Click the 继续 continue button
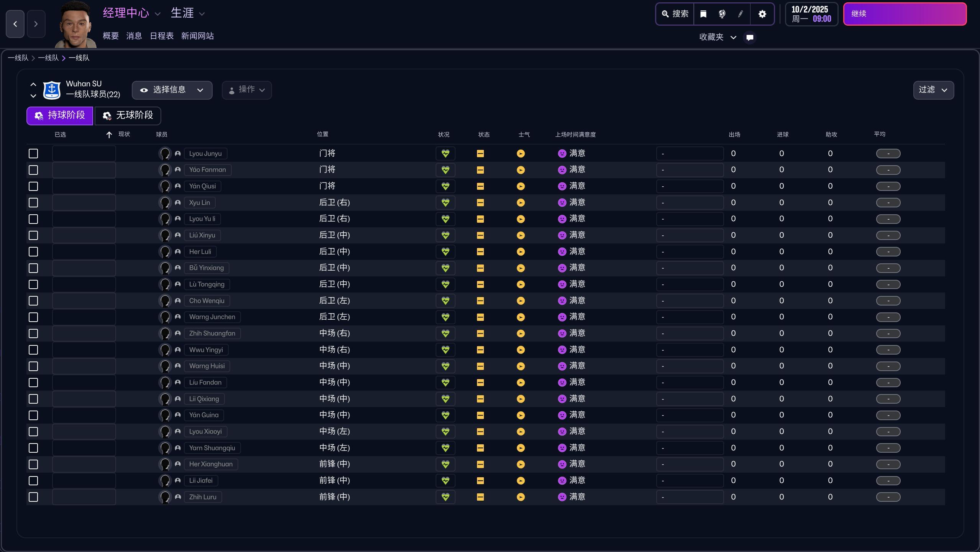The height and width of the screenshot is (552, 980). pos(905,14)
